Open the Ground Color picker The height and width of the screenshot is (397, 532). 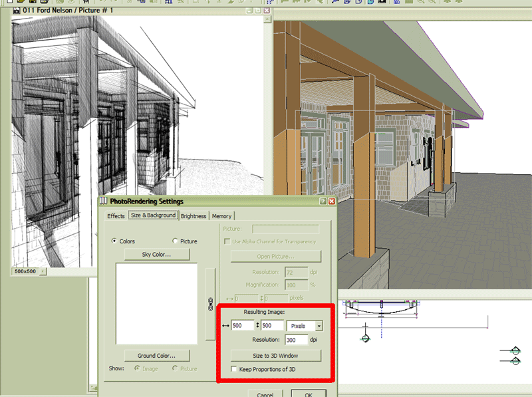pyautogui.click(x=157, y=354)
